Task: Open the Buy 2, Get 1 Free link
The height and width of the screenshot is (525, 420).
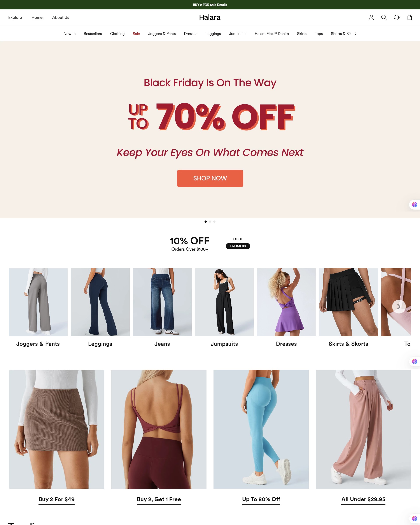Action: click(159, 499)
